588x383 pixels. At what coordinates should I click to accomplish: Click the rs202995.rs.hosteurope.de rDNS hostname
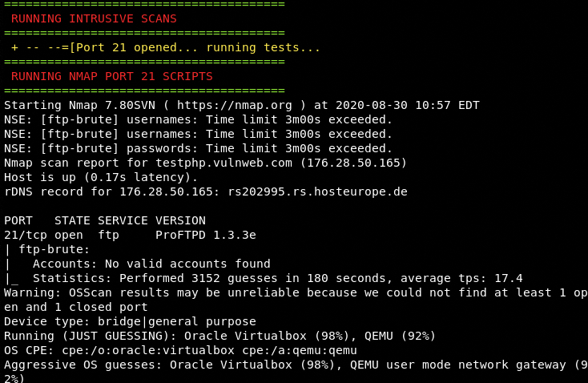coord(317,191)
